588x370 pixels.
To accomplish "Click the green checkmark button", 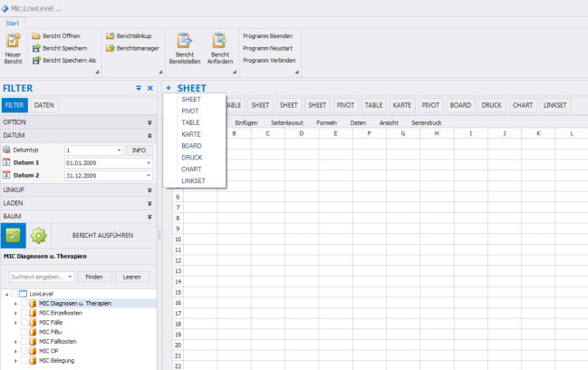I will [13, 235].
